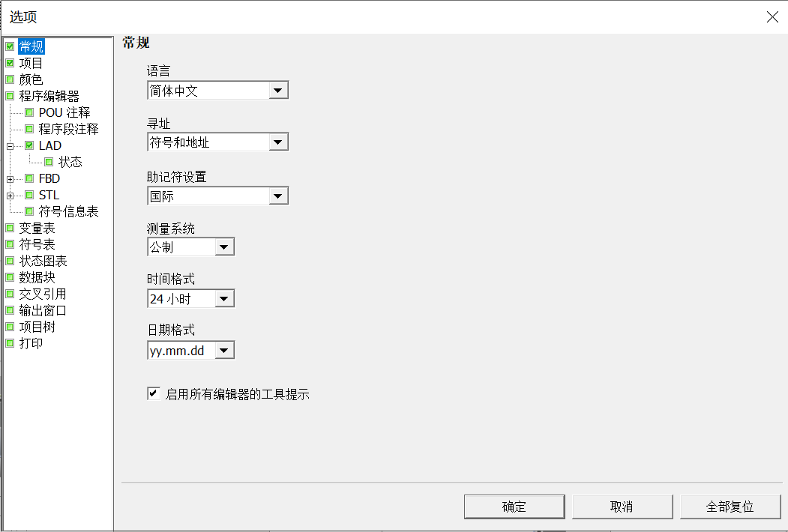
Task: Open the 语言 dropdown
Action: click(278, 91)
